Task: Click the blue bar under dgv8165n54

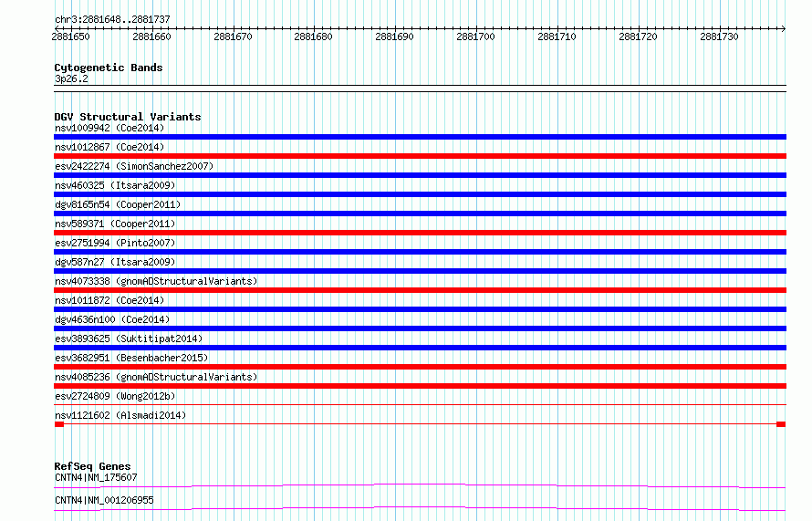Action: pos(420,214)
